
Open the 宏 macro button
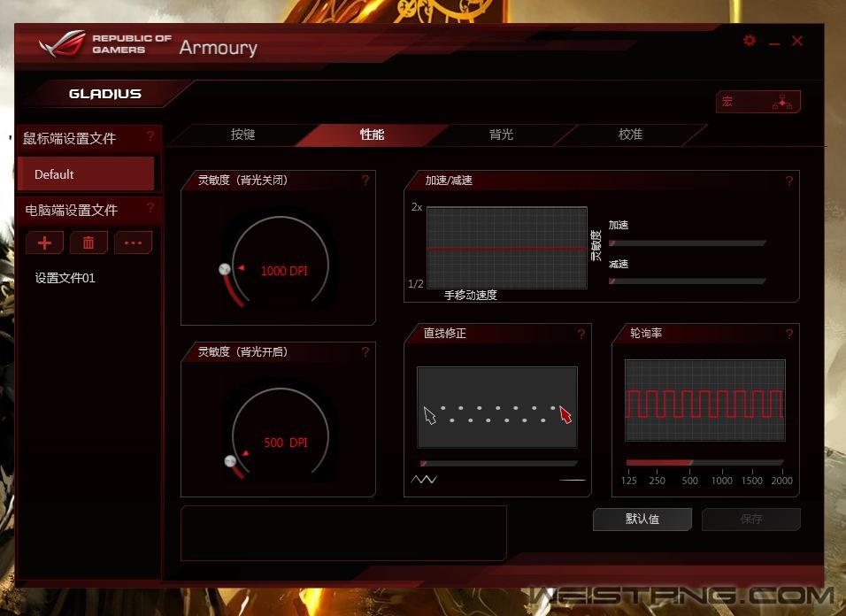tap(758, 102)
